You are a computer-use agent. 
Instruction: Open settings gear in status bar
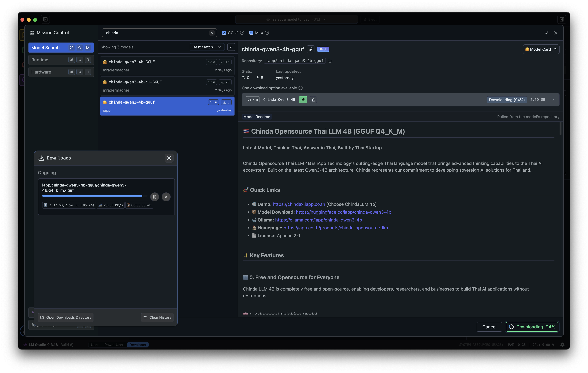point(562,345)
